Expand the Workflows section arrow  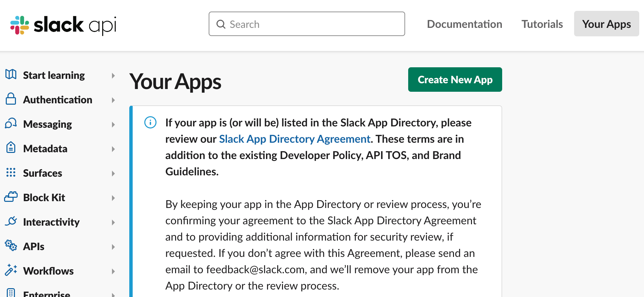pyautogui.click(x=113, y=271)
